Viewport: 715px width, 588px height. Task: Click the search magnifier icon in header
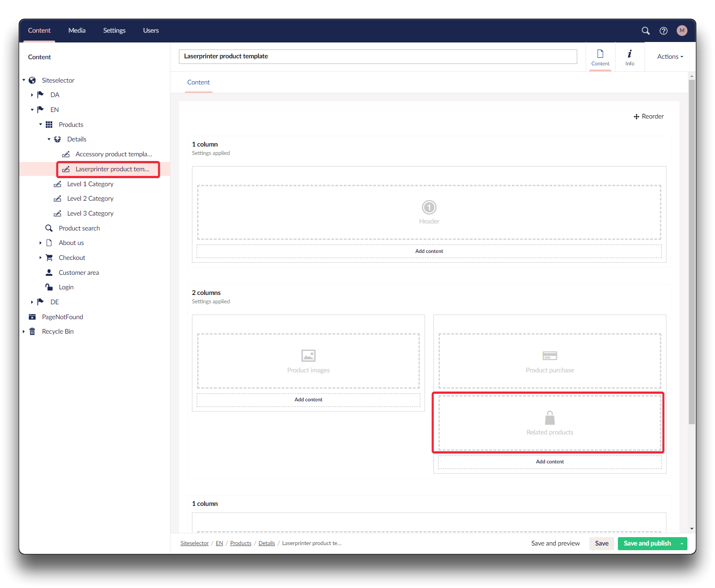point(645,31)
